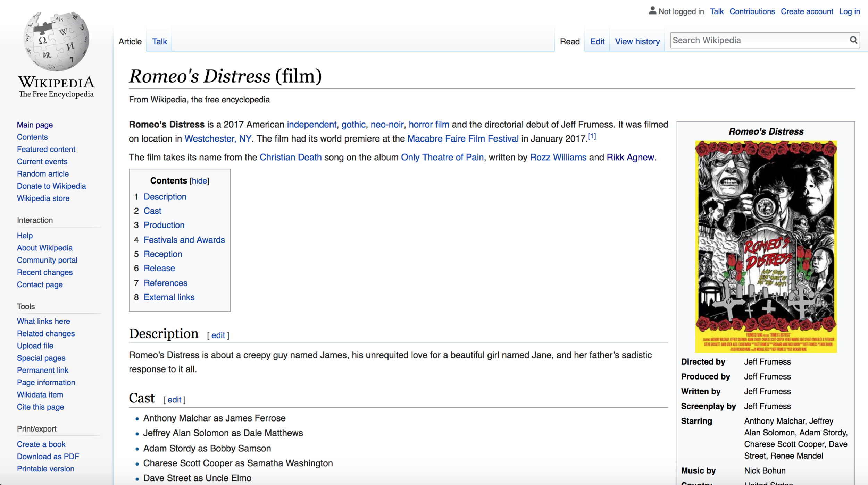Click the Wikipedia globe logo
The height and width of the screenshot is (485, 868).
coord(56,41)
